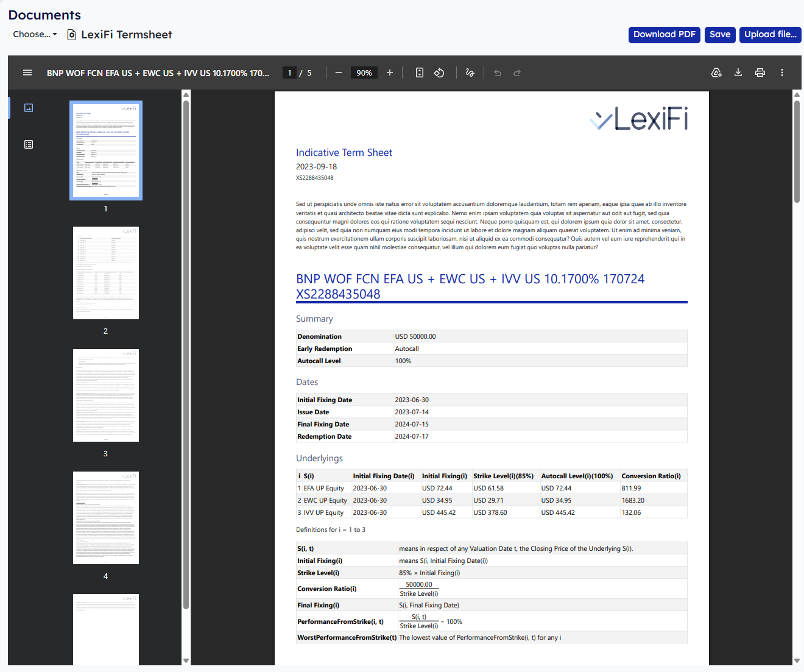Click the Indicative Term Sheet heading

click(x=344, y=152)
